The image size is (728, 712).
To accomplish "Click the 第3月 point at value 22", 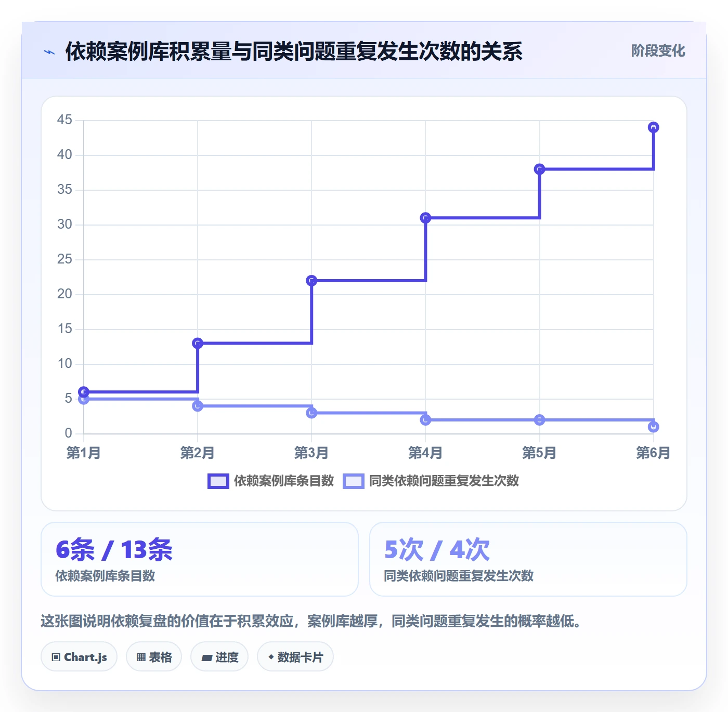I will point(311,281).
